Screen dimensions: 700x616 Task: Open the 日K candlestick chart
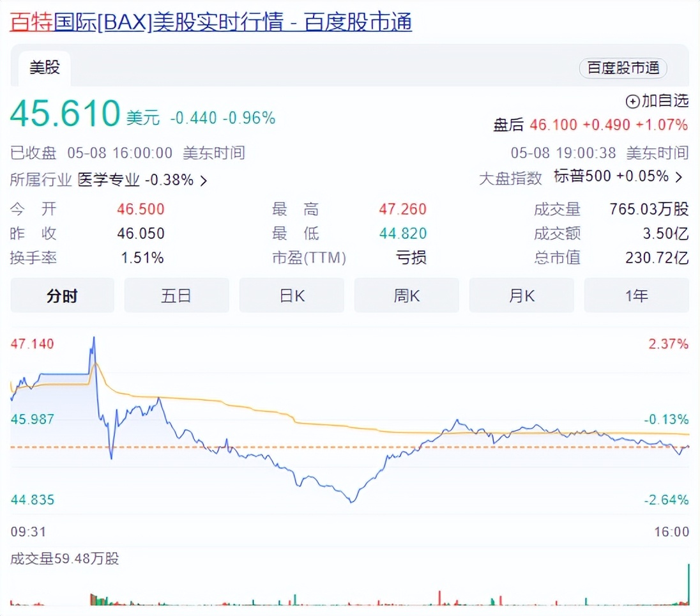tap(292, 295)
